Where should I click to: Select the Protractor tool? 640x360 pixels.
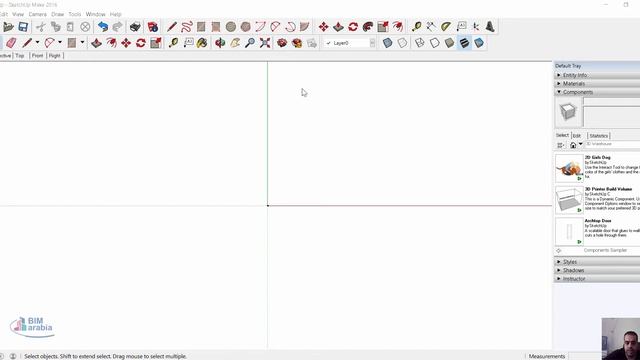[446, 27]
